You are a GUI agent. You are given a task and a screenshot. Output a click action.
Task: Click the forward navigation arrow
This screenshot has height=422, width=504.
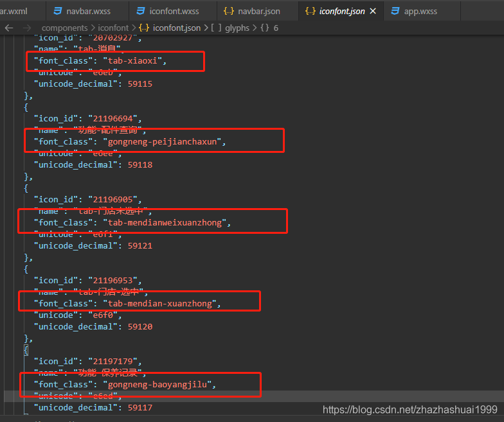coord(27,28)
